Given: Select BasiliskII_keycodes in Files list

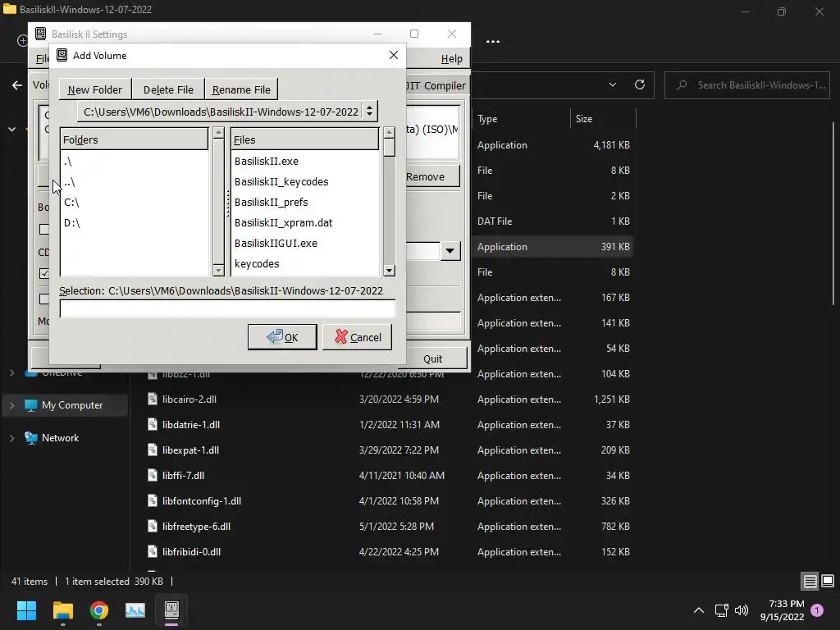Looking at the screenshot, I should (305, 181).
